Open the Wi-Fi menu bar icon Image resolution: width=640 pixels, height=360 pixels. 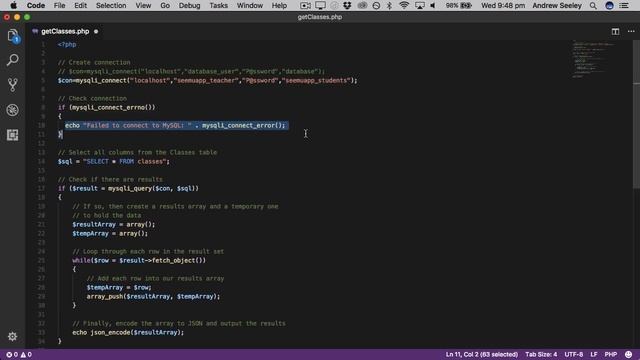click(404, 6)
